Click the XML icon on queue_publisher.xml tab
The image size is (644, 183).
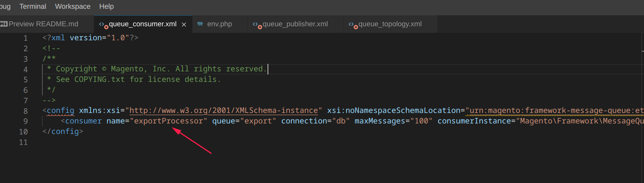tap(256, 25)
